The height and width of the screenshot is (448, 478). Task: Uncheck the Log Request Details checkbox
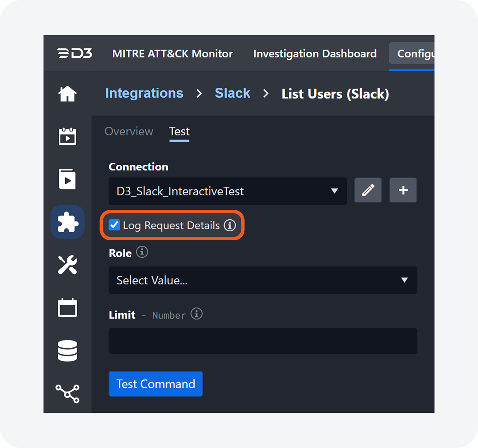pos(114,225)
